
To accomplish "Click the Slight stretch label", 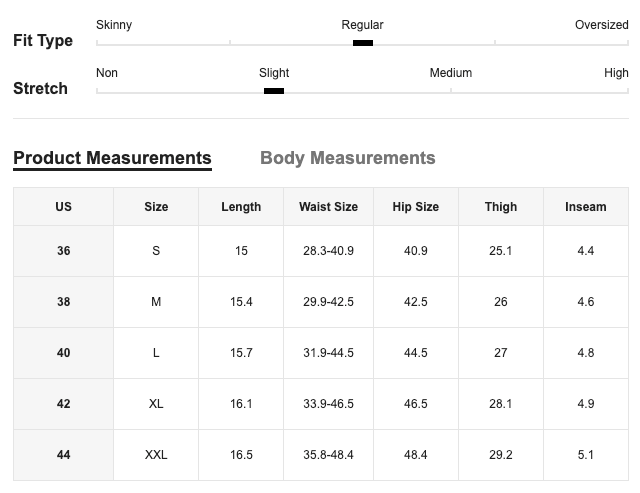I will click(x=274, y=73).
